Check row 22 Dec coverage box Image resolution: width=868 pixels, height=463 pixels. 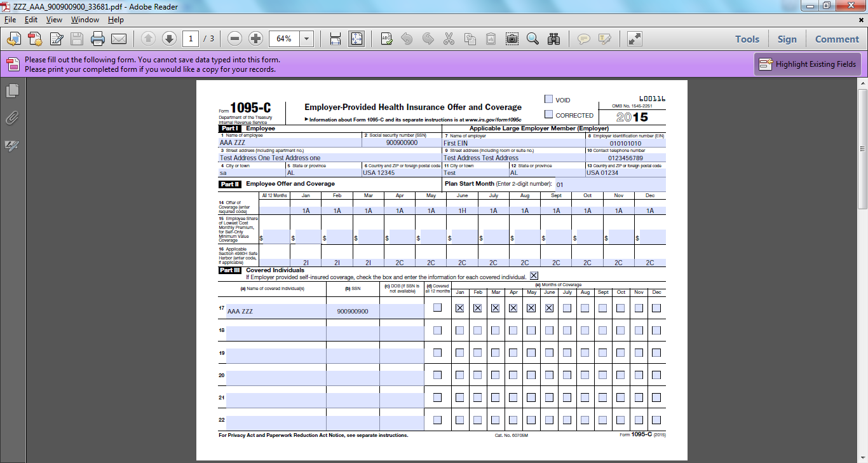pos(656,420)
